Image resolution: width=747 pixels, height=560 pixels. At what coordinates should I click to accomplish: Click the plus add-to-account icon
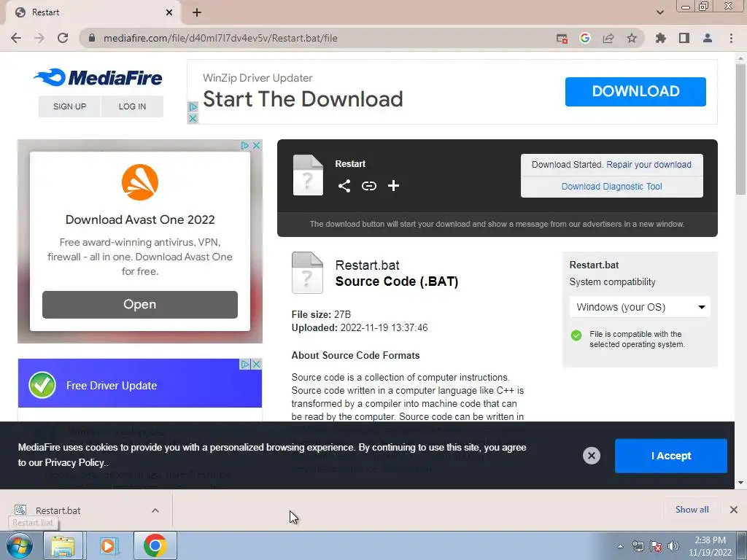[x=393, y=186]
